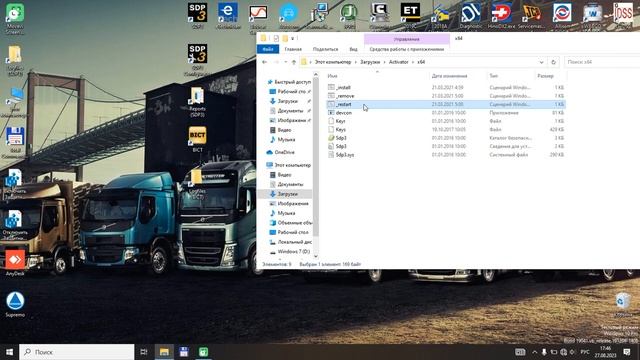
Task: Click the Explorer Up-one-level arrow
Action: [x=293, y=62]
